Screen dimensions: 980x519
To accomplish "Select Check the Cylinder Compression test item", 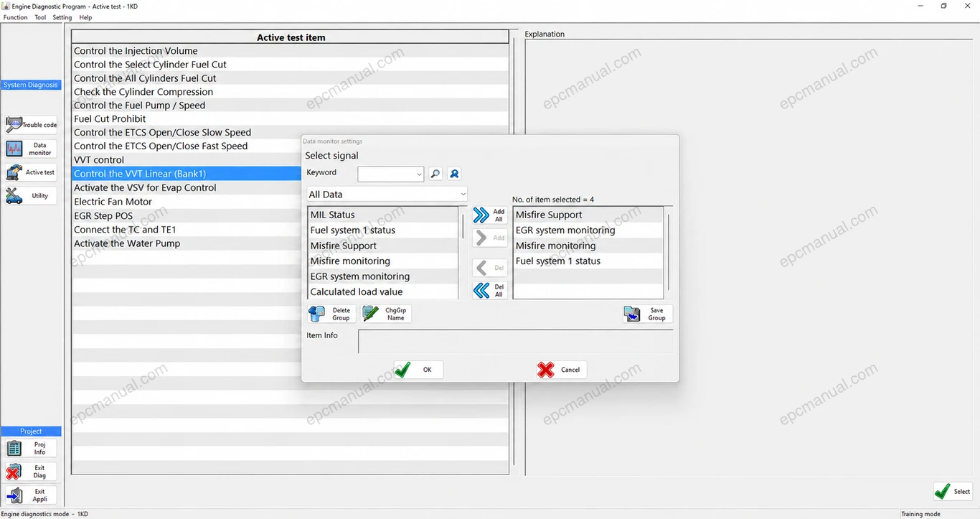I will pos(291,92).
